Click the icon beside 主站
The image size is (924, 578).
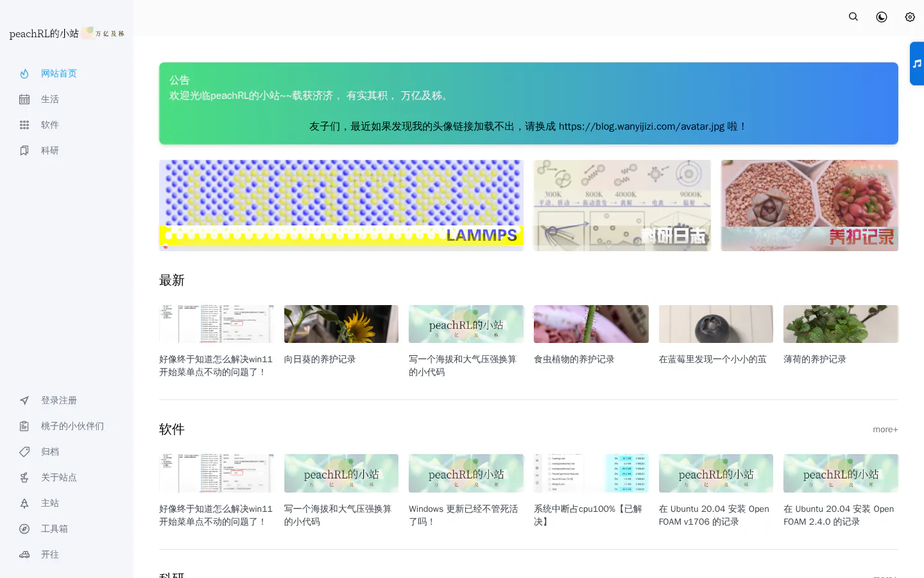(24, 504)
